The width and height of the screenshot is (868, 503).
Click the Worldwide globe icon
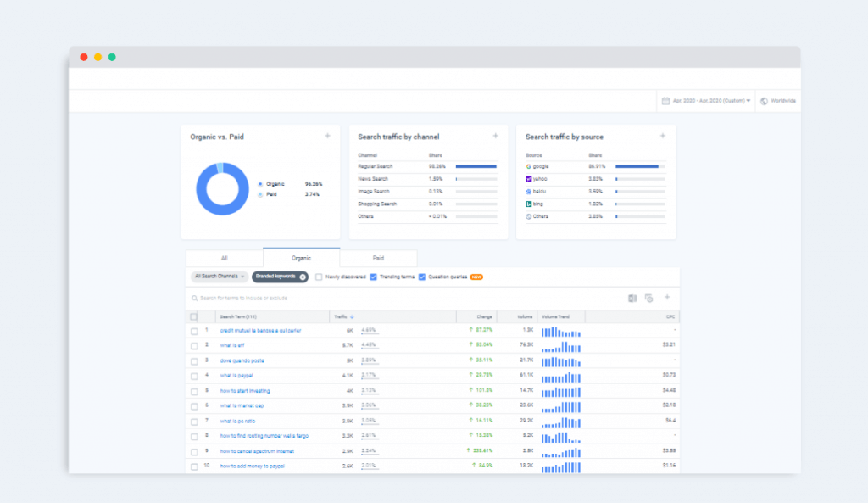(762, 99)
